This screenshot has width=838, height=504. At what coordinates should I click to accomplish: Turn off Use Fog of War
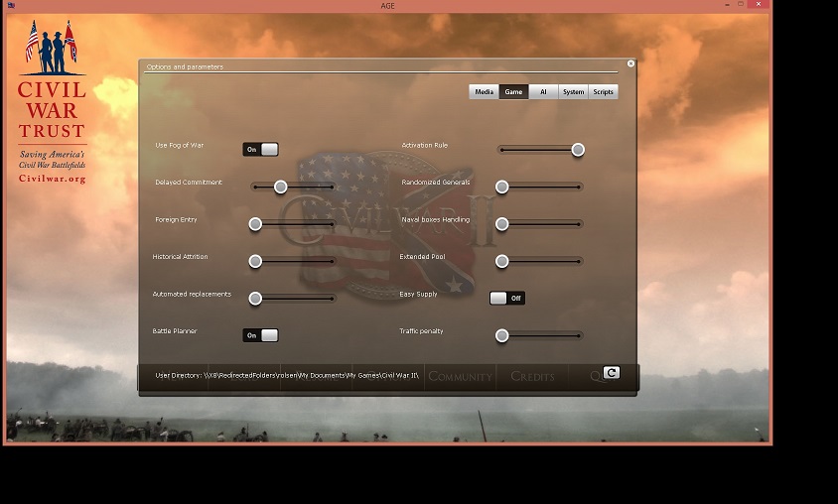click(x=260, y=150)
